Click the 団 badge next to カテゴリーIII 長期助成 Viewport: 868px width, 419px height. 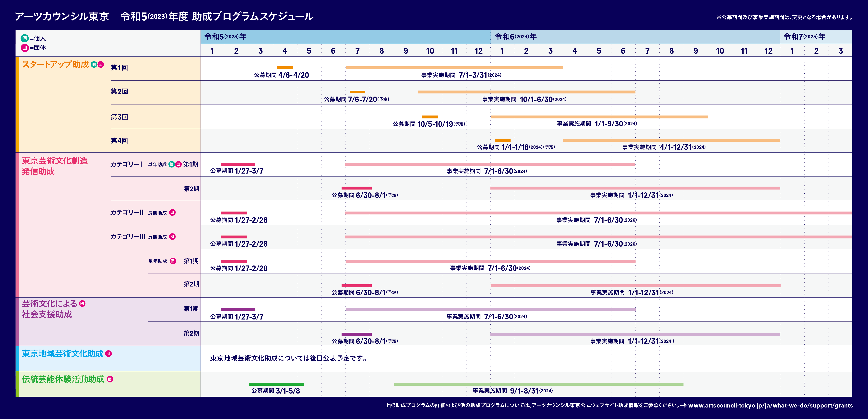172,237
